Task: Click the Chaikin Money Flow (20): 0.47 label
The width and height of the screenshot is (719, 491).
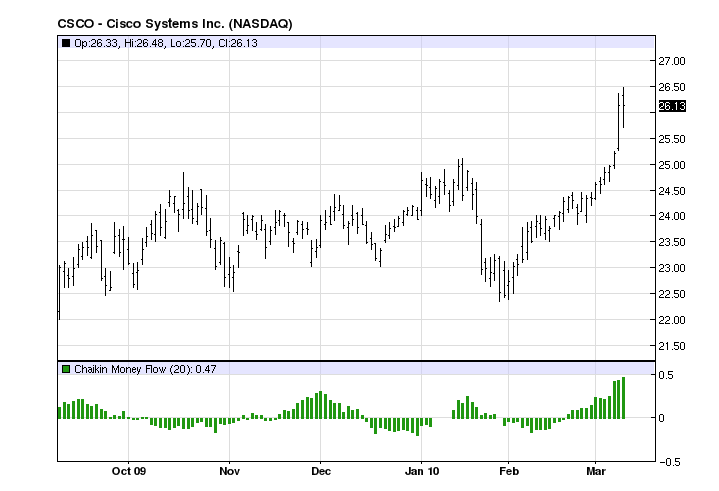Action: click(145, 369)
